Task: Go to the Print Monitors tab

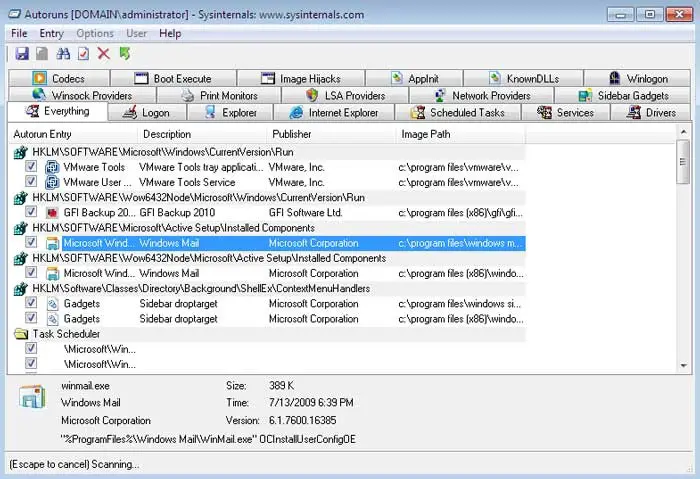Action: pyautogui.click(x=219, y=96)
